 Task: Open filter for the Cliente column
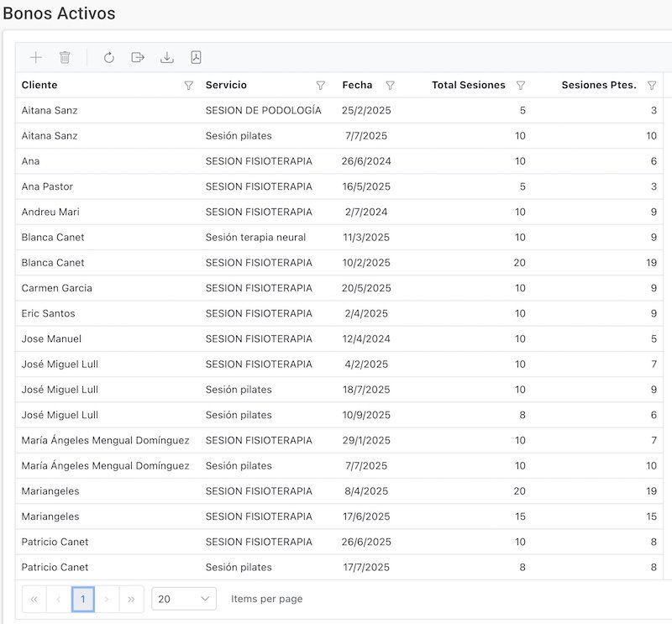pos(188,86)
